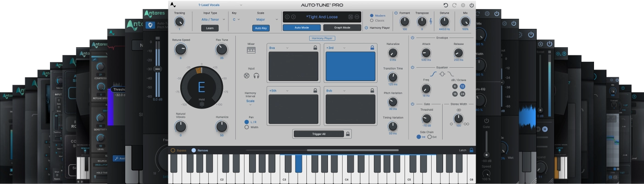Click the treble clef icon beside Transpose
The height and width of the screenshot is (184, 644).
[x=430, y=21]
